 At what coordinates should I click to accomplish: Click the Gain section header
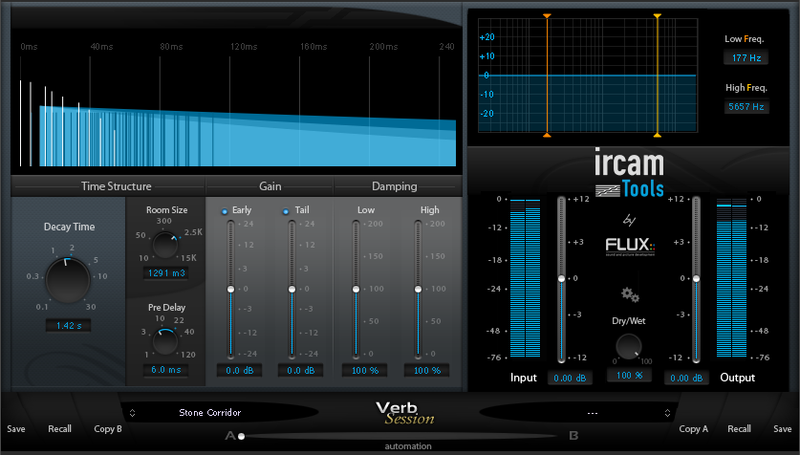(x=270, y=186)
